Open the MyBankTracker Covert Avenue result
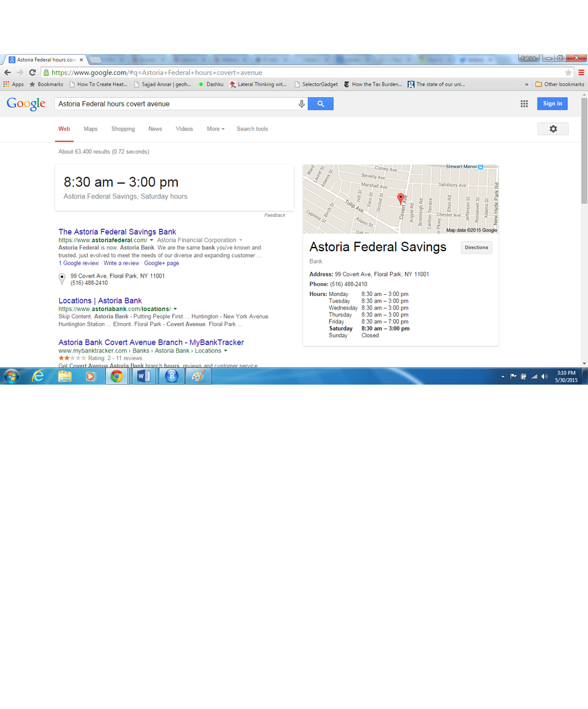The width and height of the screenshot is (588, 709). click(x=151, y=342)
